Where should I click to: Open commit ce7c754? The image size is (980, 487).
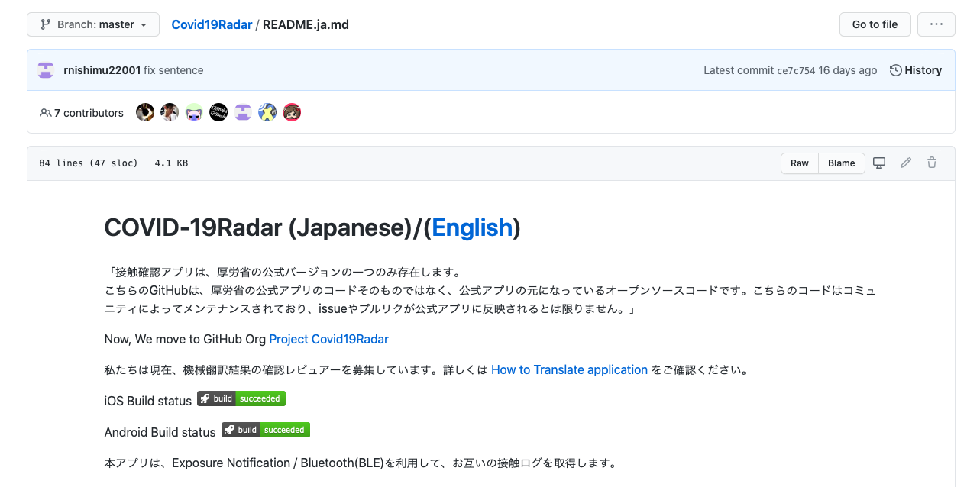click(x=796, y=70)
